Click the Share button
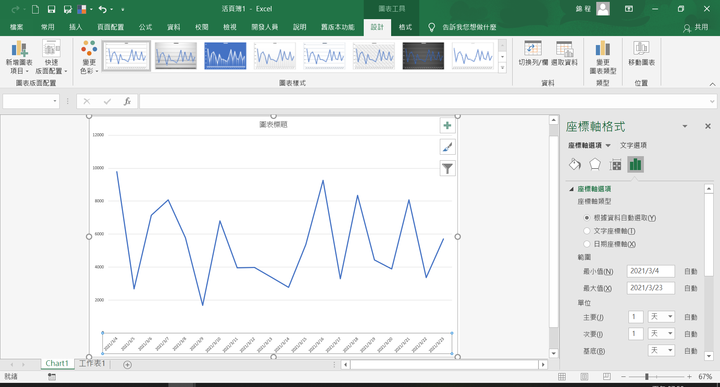 [x=695, y=28]
